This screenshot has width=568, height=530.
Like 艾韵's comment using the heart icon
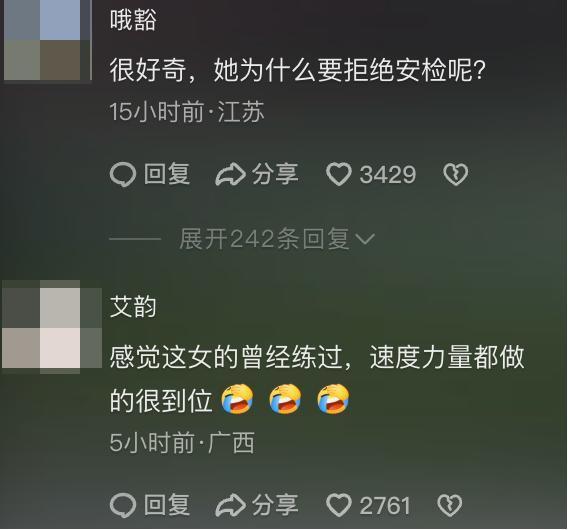(x=338, y=505)
